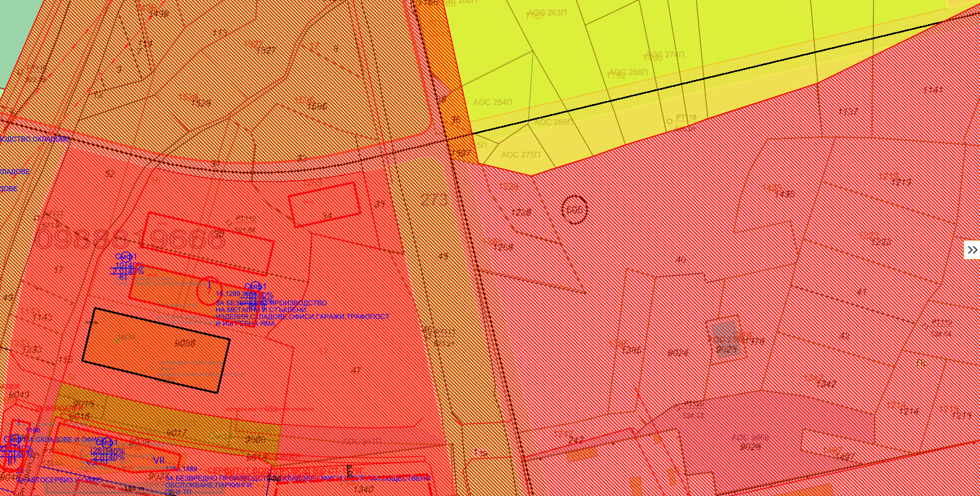The image size is (980, 496).
Task: Select parcel 1342 on the map
Action: (x=826, y=384)
